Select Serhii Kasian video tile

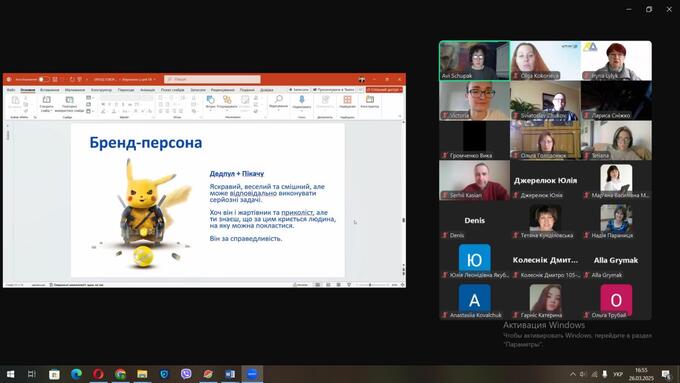tap(474, 180)
